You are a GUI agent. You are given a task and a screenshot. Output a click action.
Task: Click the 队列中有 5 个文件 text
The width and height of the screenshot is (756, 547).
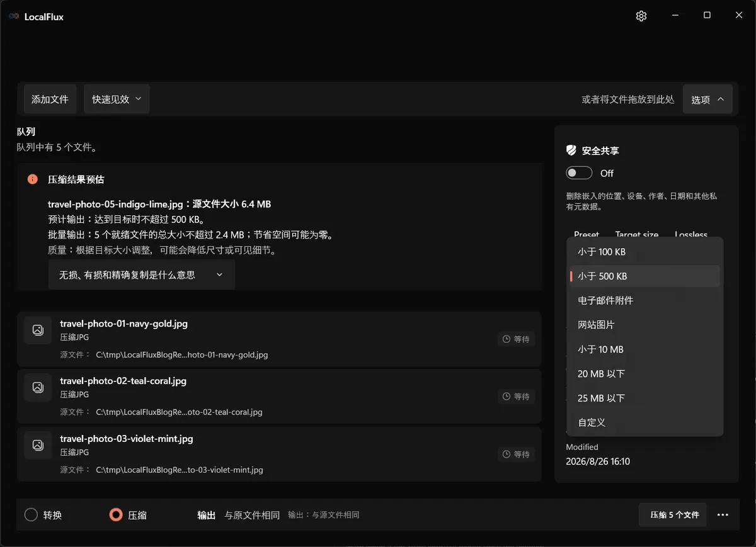[56, 147]
